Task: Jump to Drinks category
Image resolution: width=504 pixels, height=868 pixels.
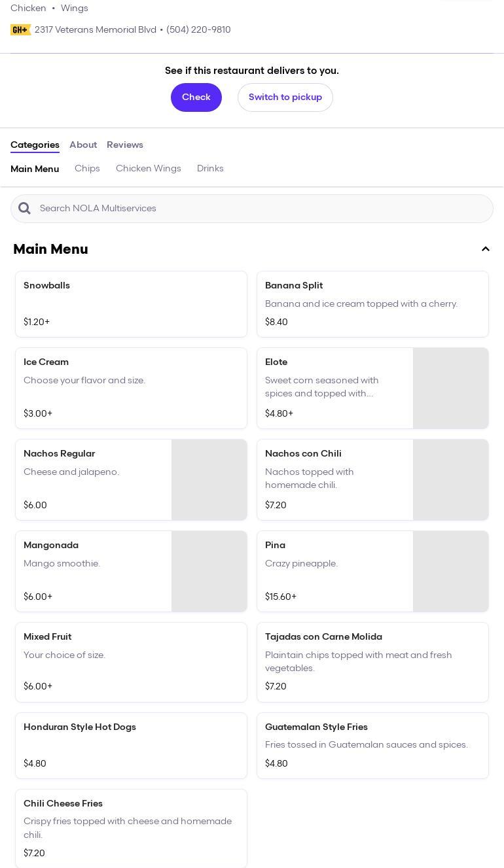Action: (210, 169)
